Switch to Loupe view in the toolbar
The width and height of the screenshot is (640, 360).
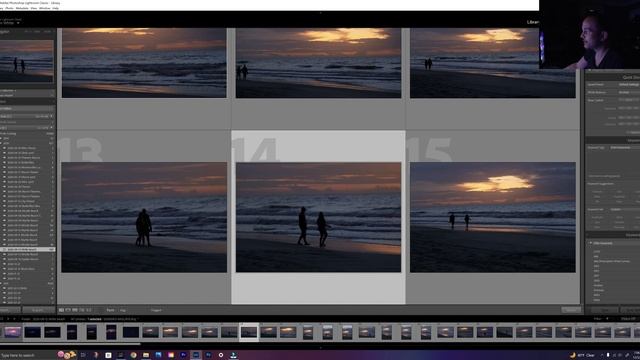pos(68,310)
